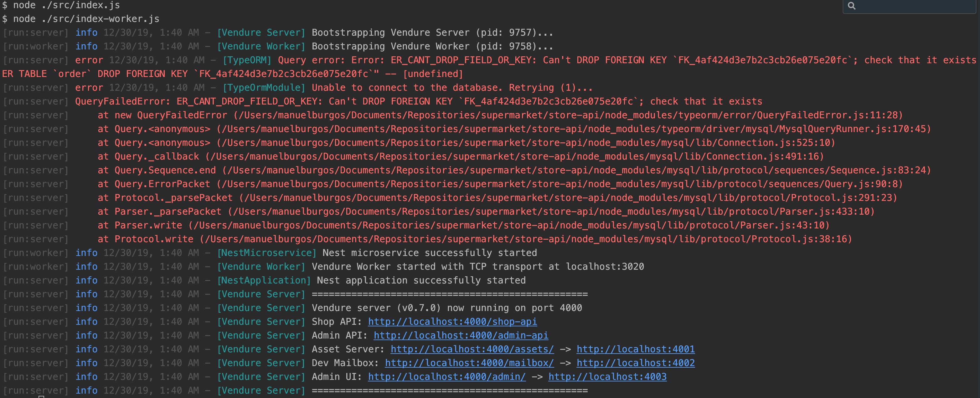
Task: Click the 'Admin API:' label
Action: (x=339, y=335)
